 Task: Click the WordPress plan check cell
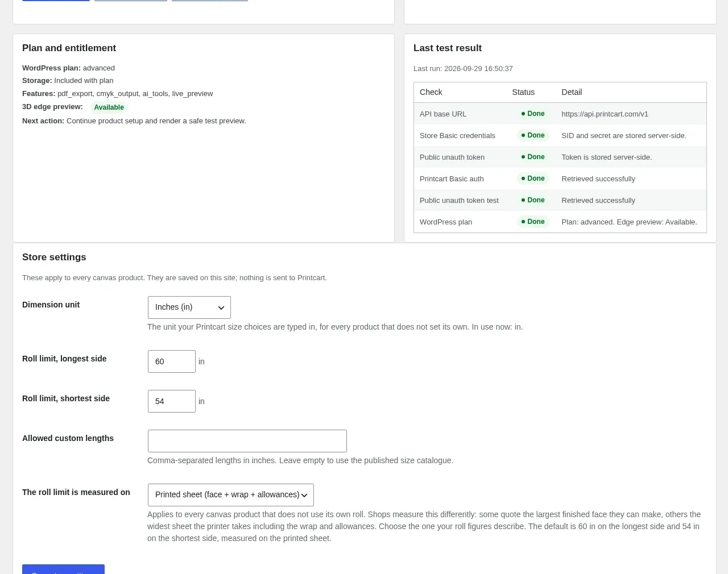tap(446, 222)
